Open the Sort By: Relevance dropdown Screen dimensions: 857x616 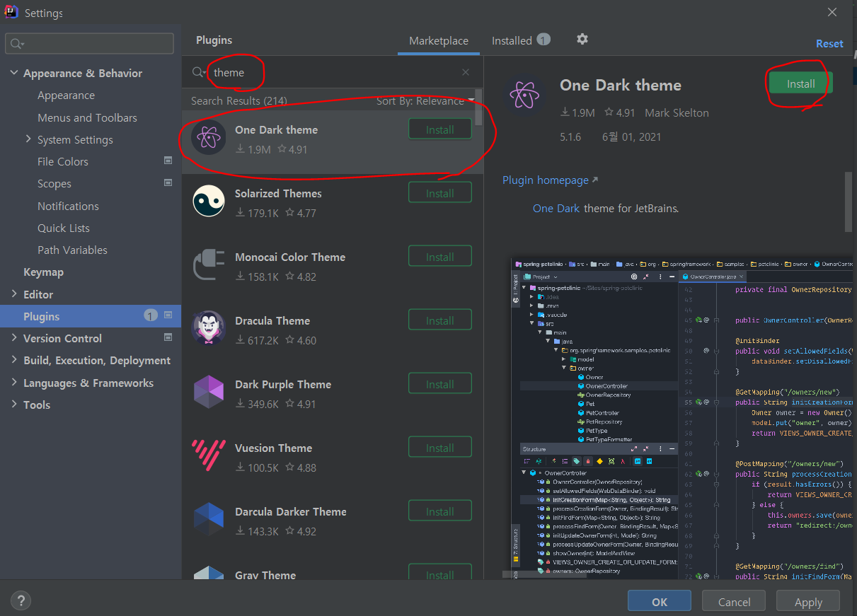coord(425,101)
